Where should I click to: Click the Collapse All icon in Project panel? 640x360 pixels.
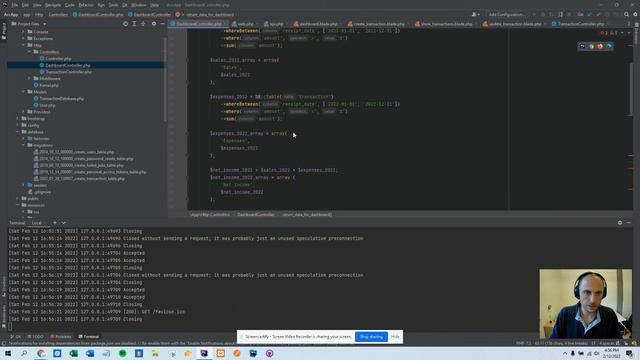tap(143, 24)
